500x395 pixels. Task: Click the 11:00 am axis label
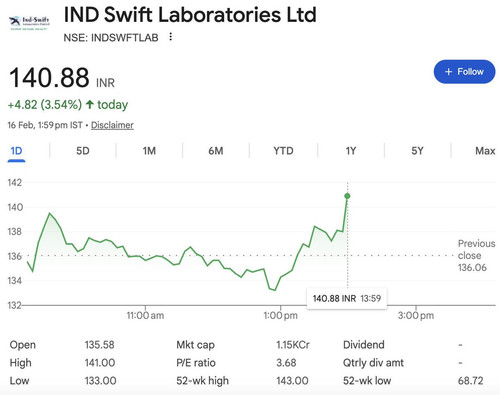click(x=145, y=315)
